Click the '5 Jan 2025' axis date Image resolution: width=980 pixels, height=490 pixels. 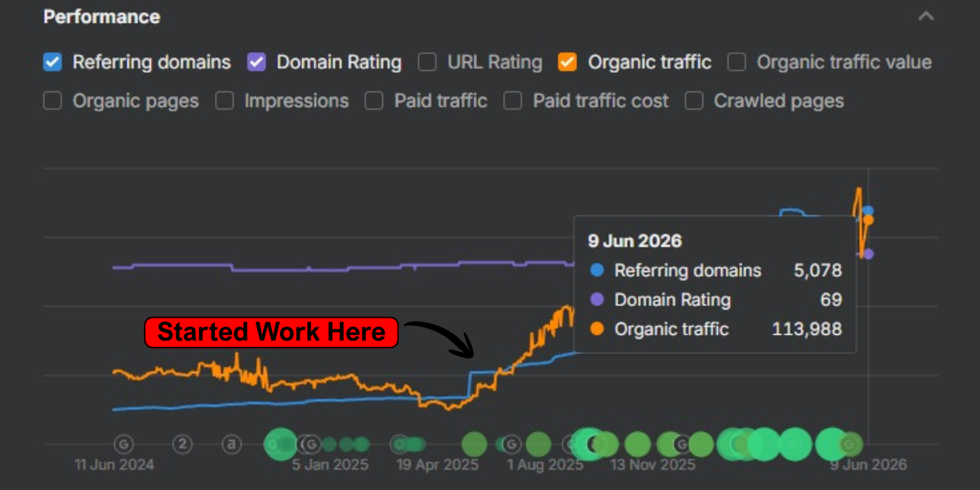click(330, 465)
